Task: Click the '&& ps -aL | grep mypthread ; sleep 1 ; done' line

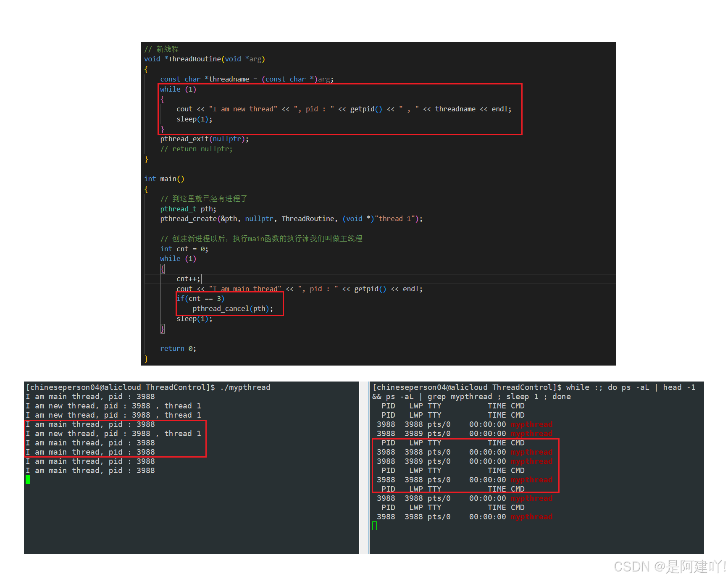Action: tap(471, 397)
